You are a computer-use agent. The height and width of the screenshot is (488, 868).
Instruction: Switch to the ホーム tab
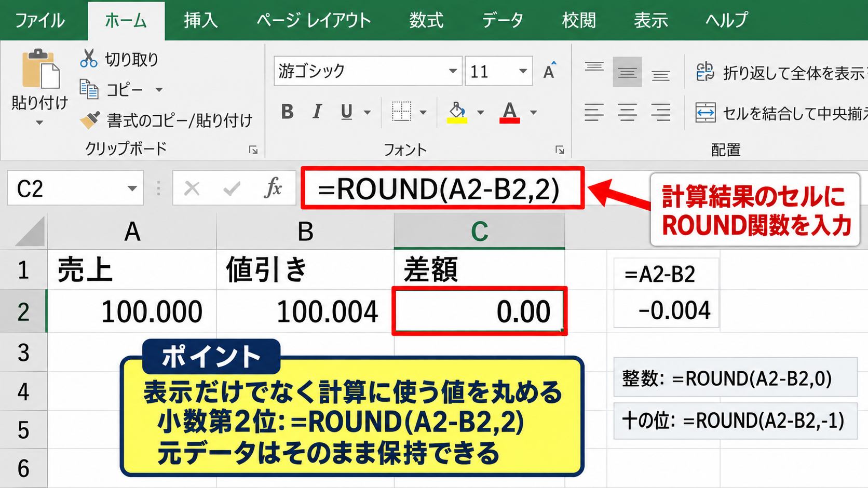pyautogui.click(x=126, y=21)
